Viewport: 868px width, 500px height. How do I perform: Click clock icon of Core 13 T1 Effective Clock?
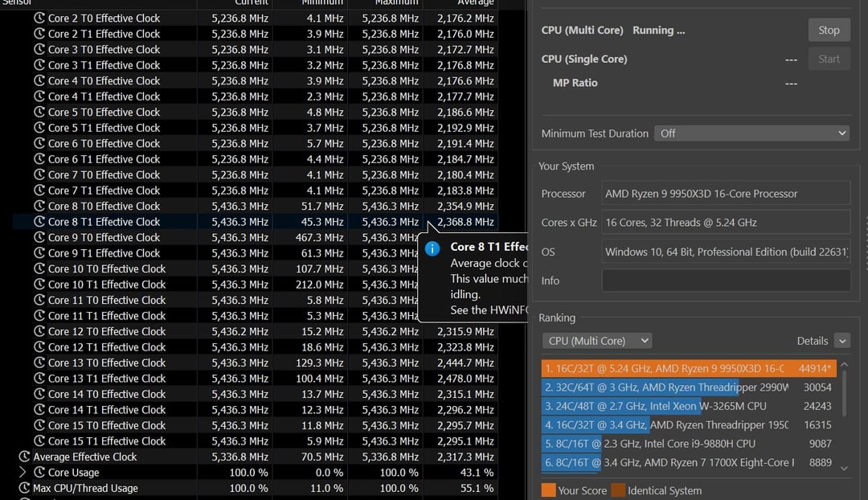[x=39, y=378]
